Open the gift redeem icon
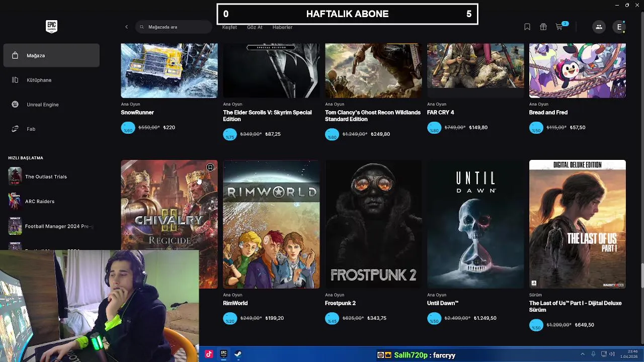The height and width of the screenshot is (362, 644). [543, 27]
